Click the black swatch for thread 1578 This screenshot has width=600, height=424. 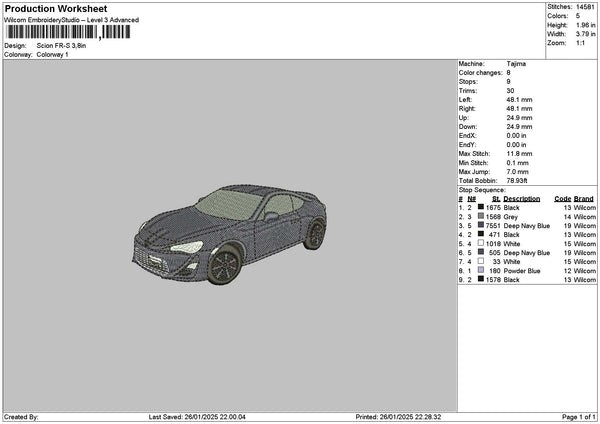pos(481,279)
